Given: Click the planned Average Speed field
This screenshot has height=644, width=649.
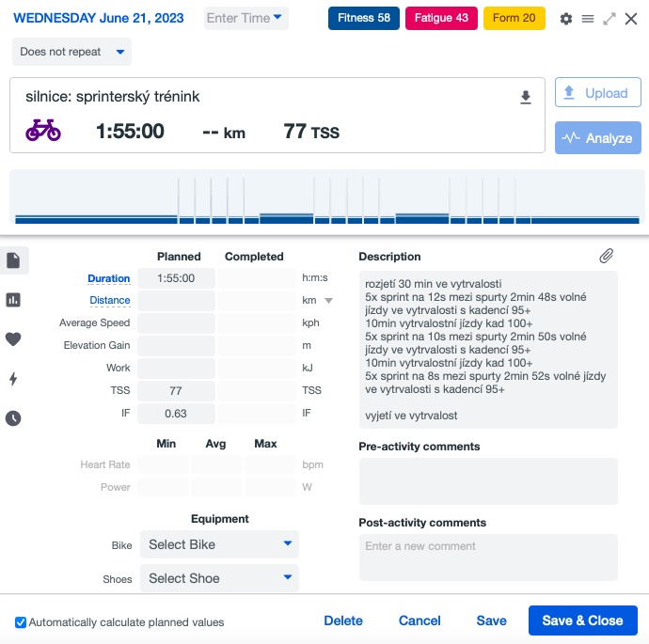Looking at the screenshot, I should (176, 323).
